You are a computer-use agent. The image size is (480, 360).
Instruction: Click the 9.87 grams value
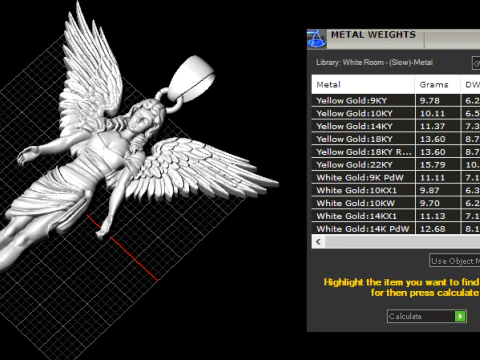point(430,190)
